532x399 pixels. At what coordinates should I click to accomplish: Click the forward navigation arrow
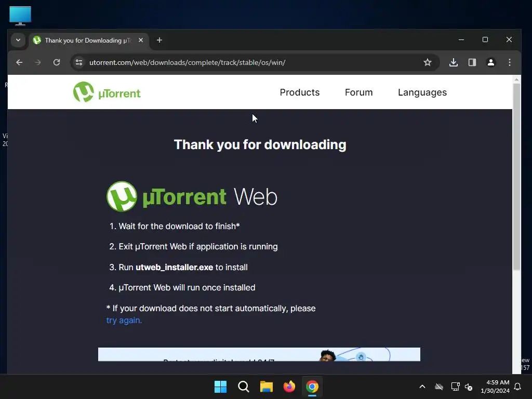[38, 62]
